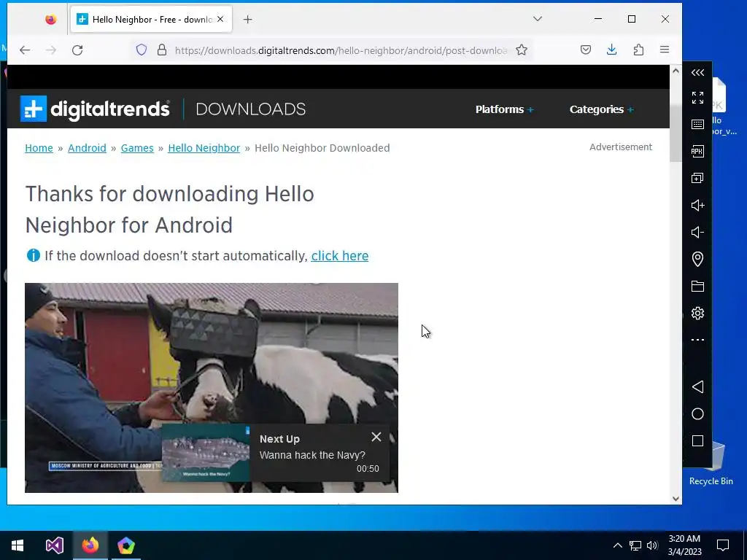Show hidden system tray icons
Image resolution: width=747 pixels, height=560 pixels.
click(x=617, y=545)
